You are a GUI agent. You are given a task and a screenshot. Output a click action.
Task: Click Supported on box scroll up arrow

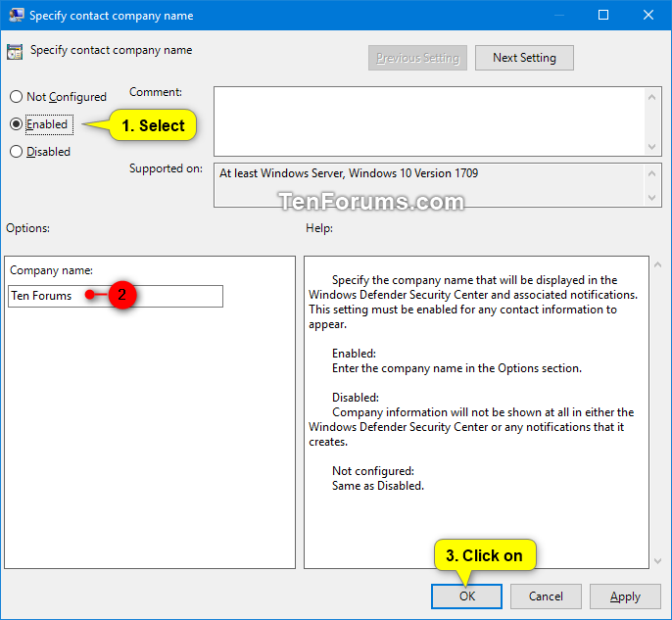coord(651,173)
